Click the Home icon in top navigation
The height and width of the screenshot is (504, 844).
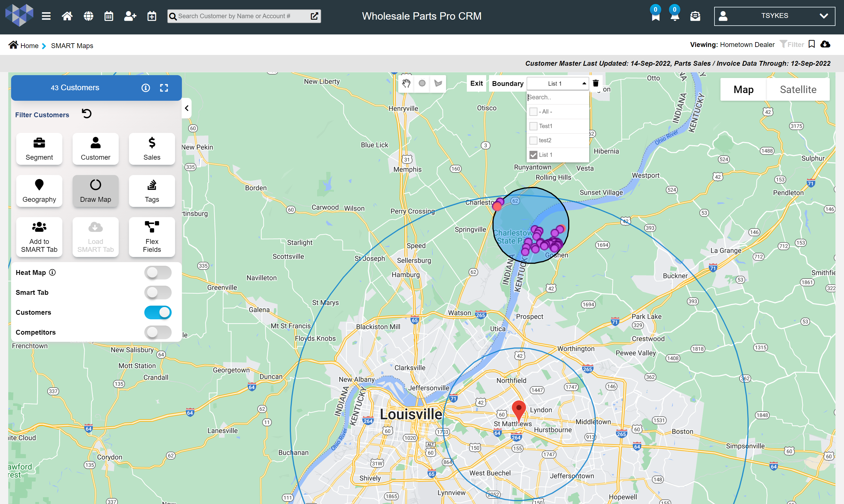(x=67, y=16)
